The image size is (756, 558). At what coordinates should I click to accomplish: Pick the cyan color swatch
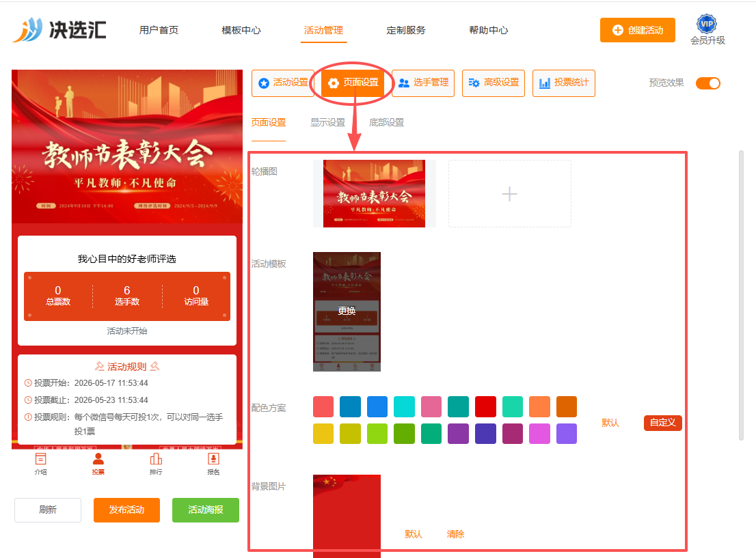point(404,406)
